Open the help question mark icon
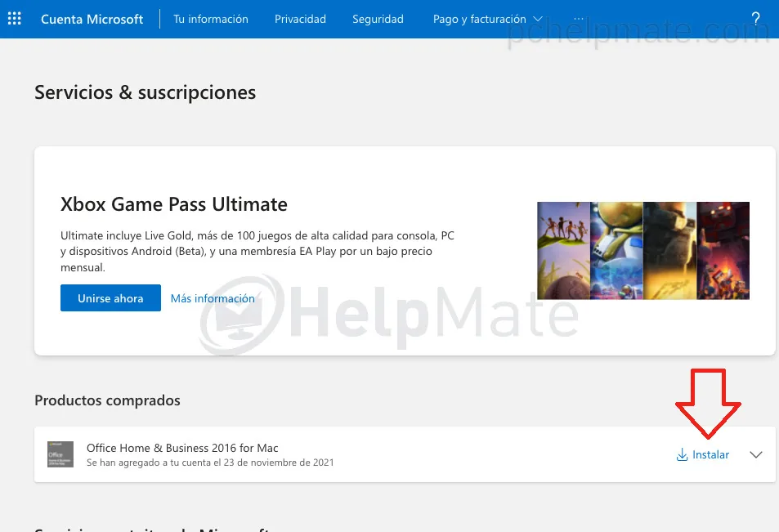 [755, 19]
